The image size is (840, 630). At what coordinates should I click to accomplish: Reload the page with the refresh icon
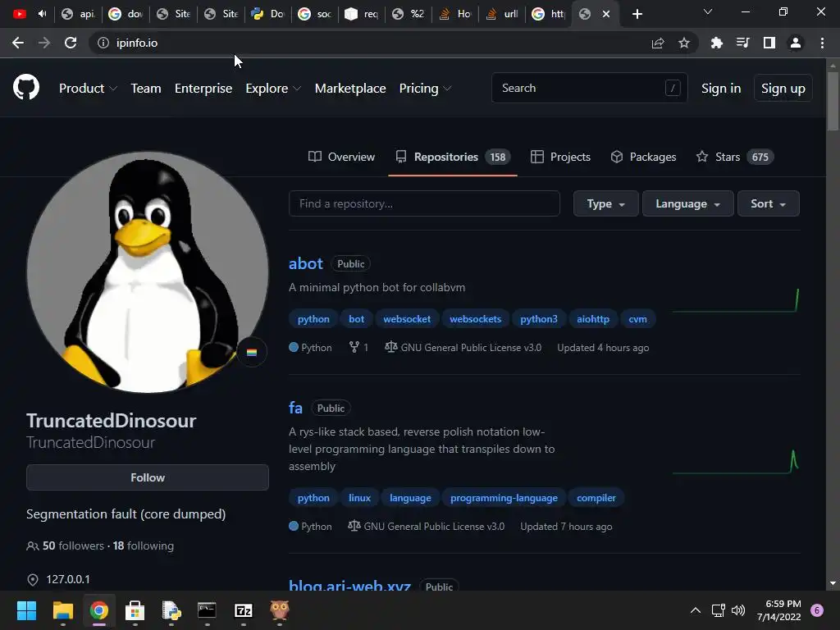click(x=71, y=43)
